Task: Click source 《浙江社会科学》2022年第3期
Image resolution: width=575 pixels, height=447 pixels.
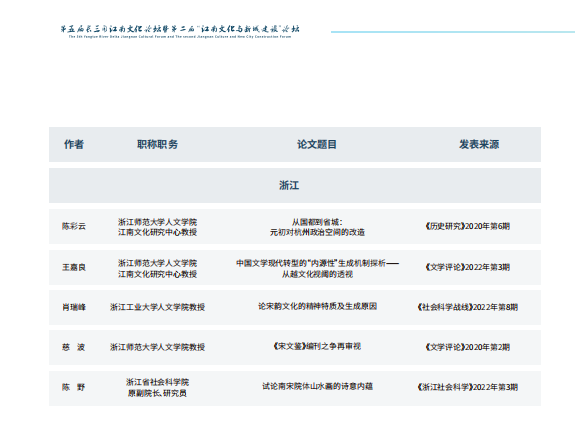Action: pyautogui.click(x=468, y=387)
